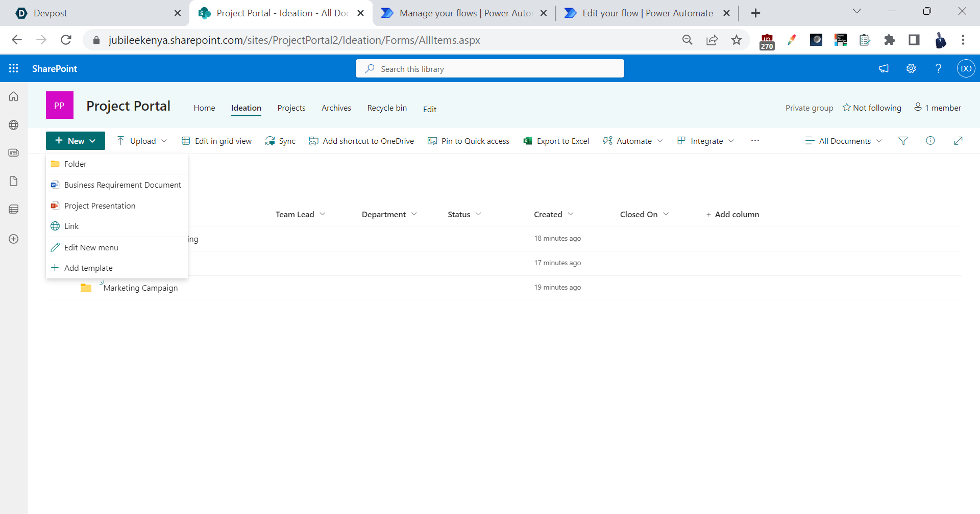The width and height of the screenshot is (980, 514).
Task: Click the Create plus icon in left rail
Action: [x=14, y=239]
